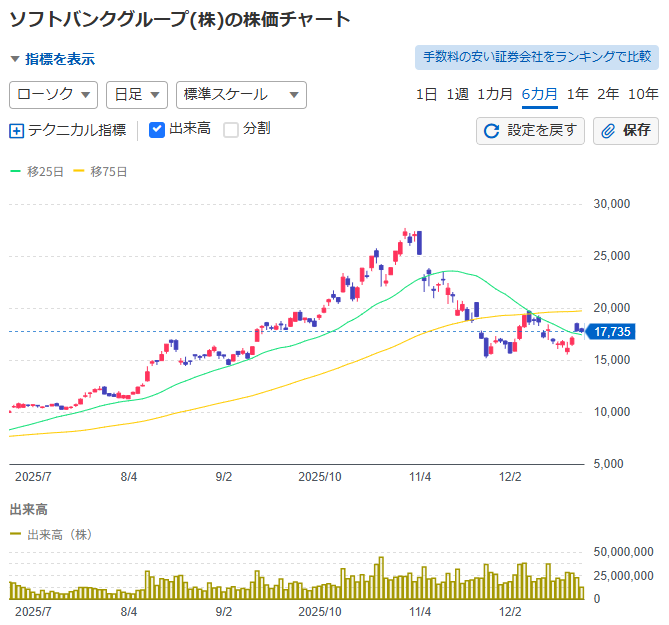Click the green 移25日 legend line
The image size is (669, 625).
(15, 172)
